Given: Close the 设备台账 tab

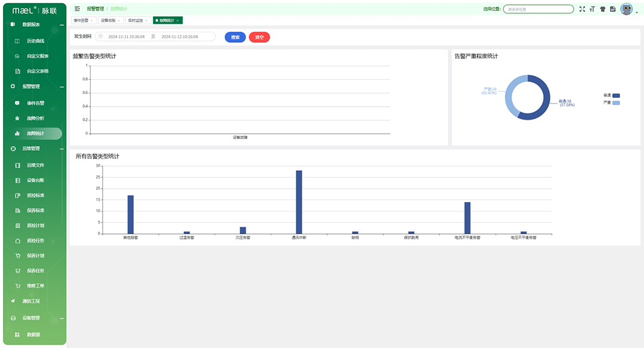Looking at the screenshot, I should pos(119,20).
